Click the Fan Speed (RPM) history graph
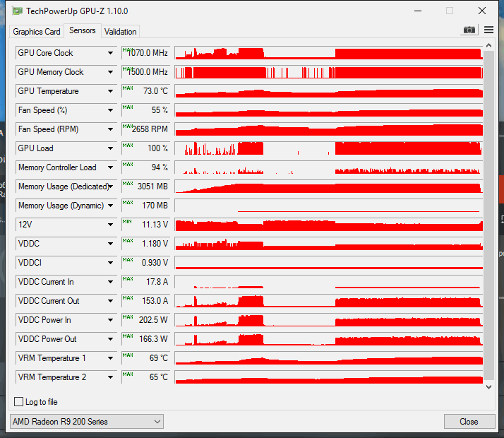Image resolution: width=504 pixels, height=438 pixels. point(329,129)
